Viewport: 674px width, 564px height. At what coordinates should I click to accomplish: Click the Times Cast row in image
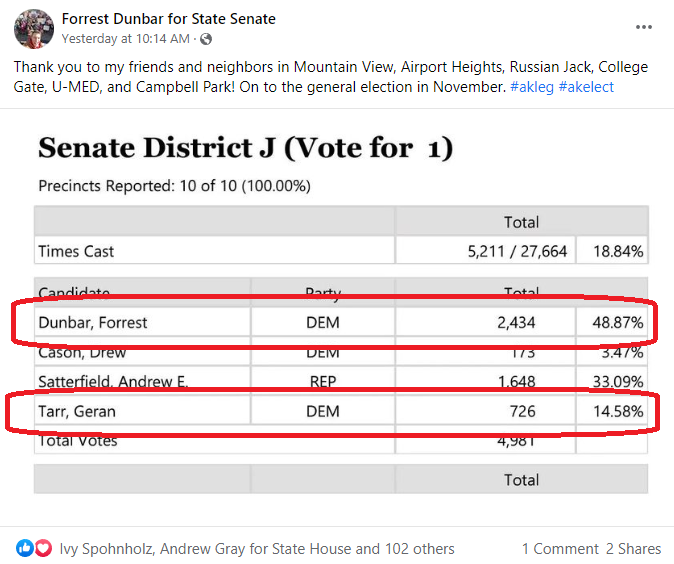341,251
